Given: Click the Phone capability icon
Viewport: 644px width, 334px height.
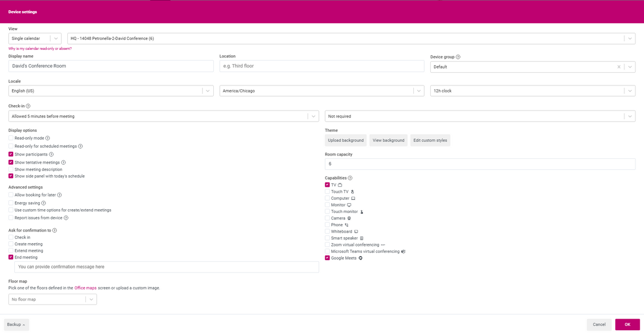Looking at the screenshot, I should click(346, 225).
